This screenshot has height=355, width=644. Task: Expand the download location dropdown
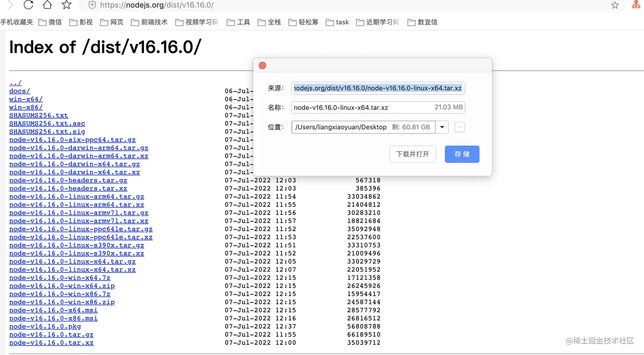click(x=442, y=127)
